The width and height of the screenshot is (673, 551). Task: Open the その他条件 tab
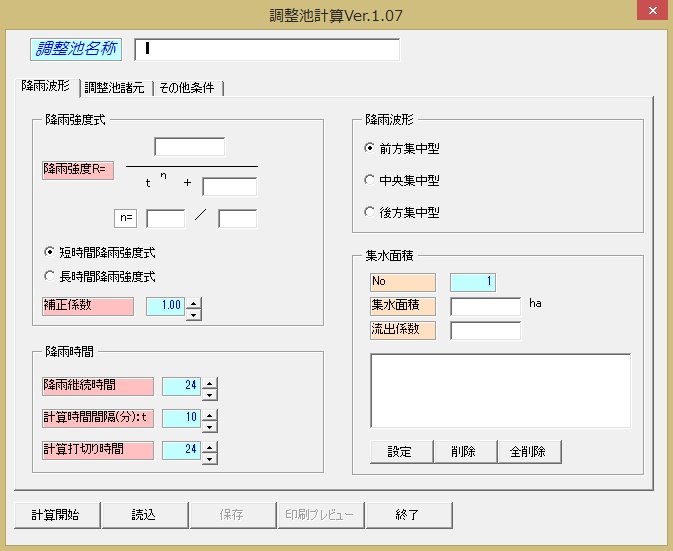click(x=187, y=88)
